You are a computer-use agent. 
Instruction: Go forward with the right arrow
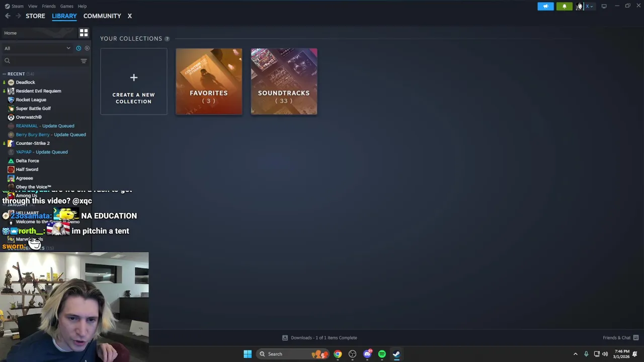point(18,16)
